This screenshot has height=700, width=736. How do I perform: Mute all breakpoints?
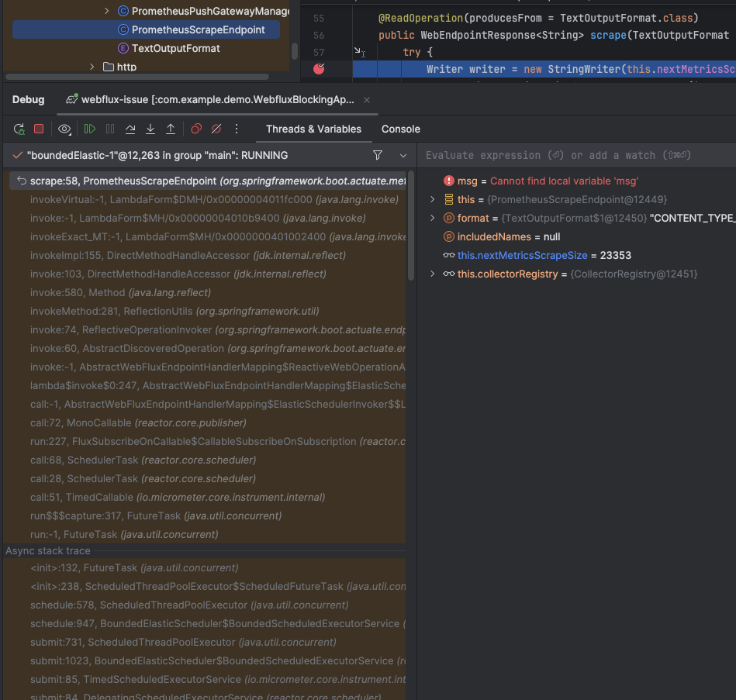(216, 129)
